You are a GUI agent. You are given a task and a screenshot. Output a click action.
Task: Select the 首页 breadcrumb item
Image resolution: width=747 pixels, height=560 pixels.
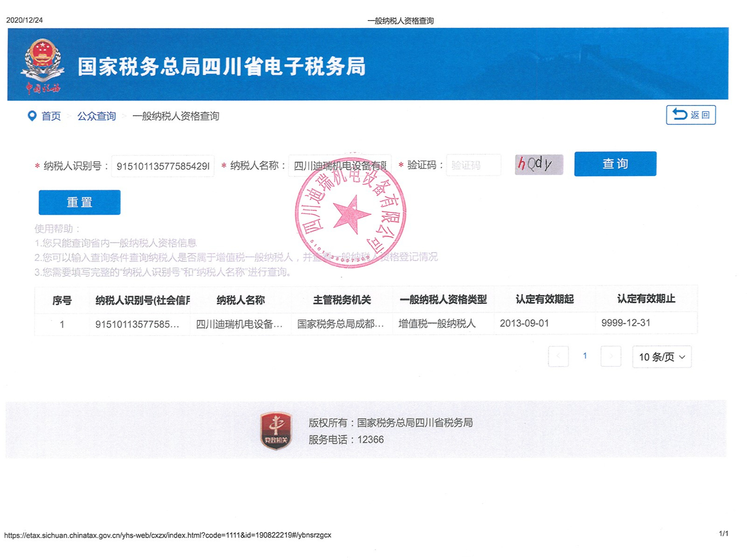[51, 116]
